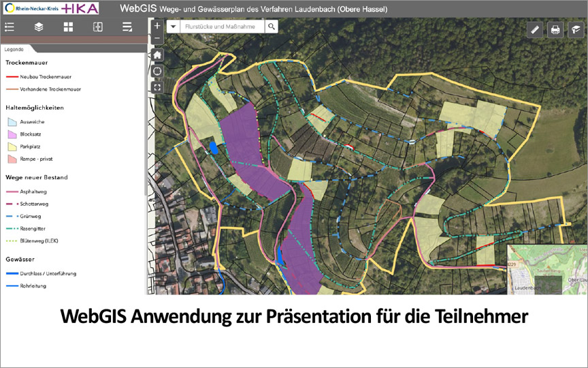Switch map to fullscreen mode
This screenshot has height=368, width=588.
157,87
